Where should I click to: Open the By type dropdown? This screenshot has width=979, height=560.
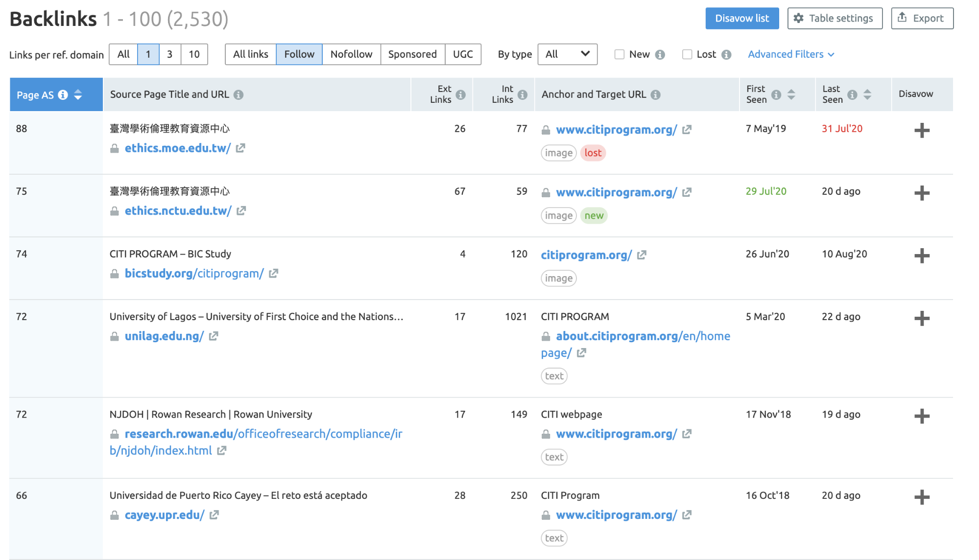(567, 54)
